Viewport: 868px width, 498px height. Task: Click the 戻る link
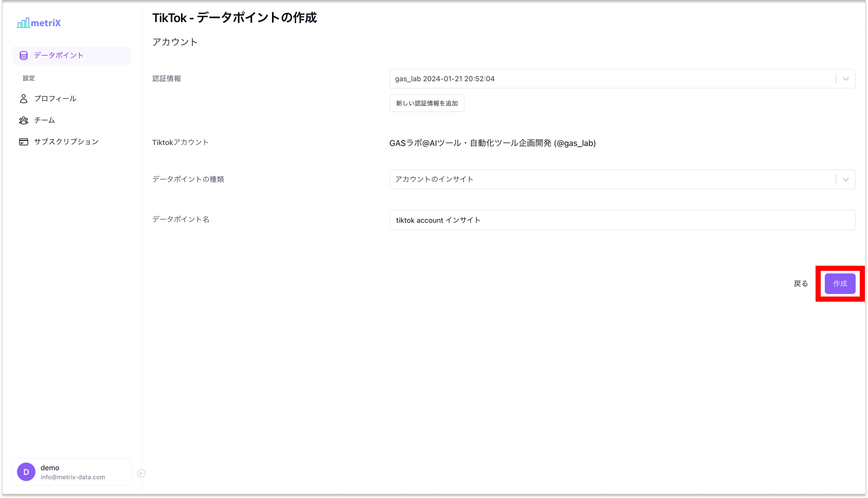(801, 284)
